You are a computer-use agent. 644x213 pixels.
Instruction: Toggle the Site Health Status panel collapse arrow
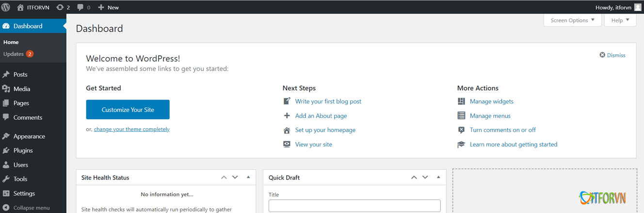click(248, 178)
